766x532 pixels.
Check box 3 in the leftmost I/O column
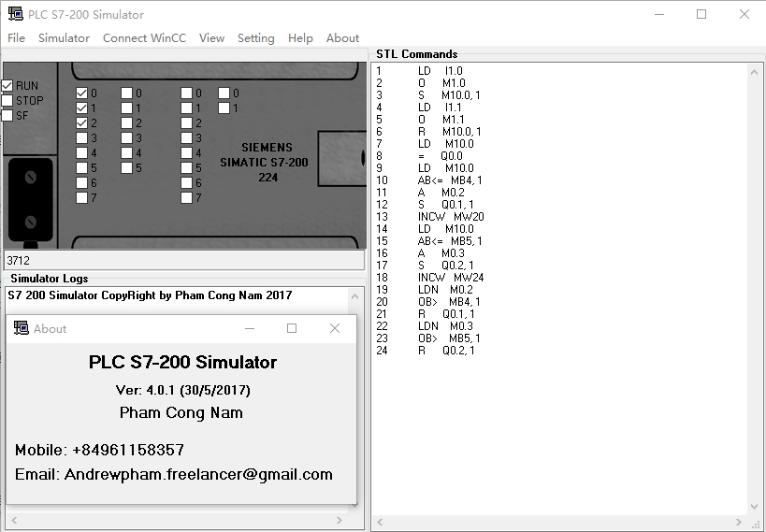coord(82,137)
